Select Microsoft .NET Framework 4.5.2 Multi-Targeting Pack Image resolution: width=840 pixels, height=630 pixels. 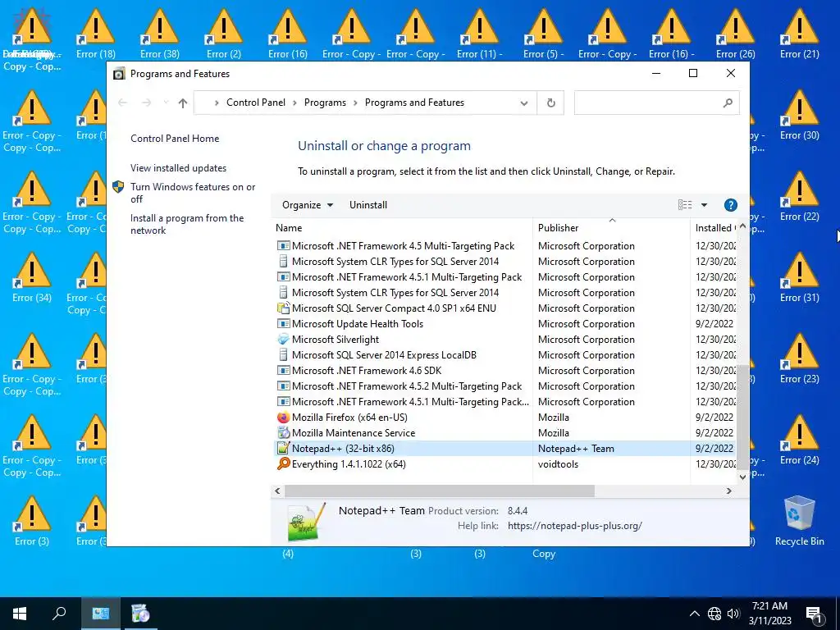[x=504, y=386]
